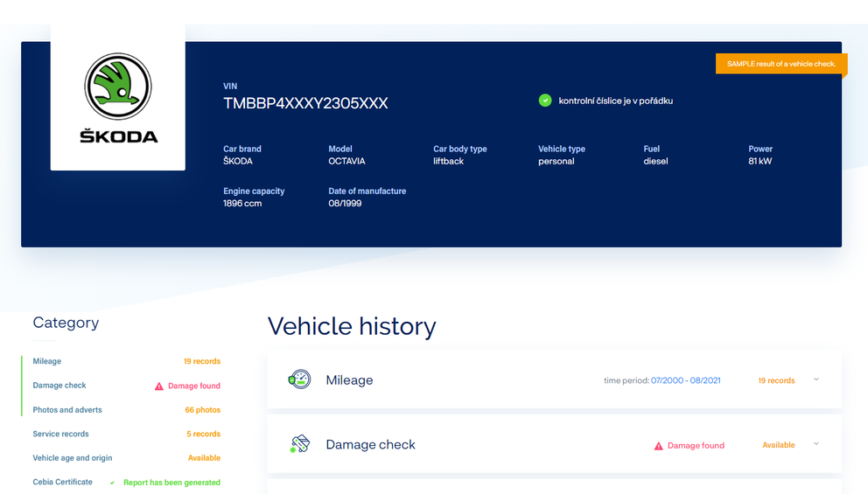
Task: Click Report has been generated status
Action: click(x=171, y=483)
